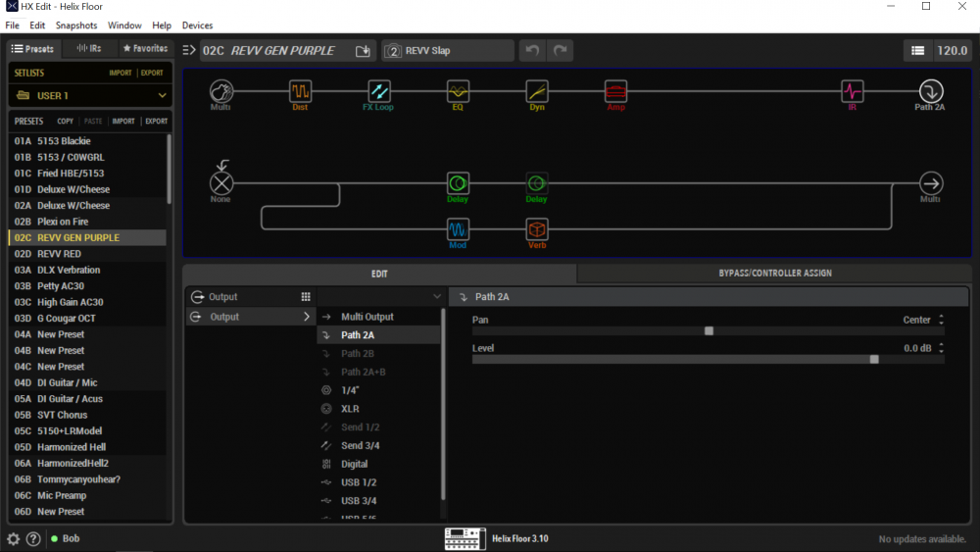Click setlists IMPORT button
This screenshot has width=980, height=552.
point(121,73)
